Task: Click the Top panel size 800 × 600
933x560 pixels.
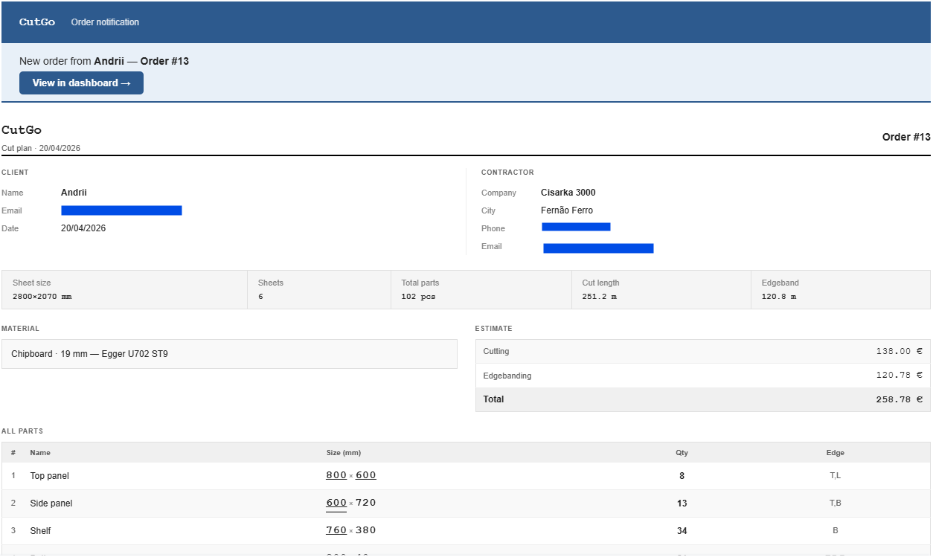Action: [x=351, y=475]
